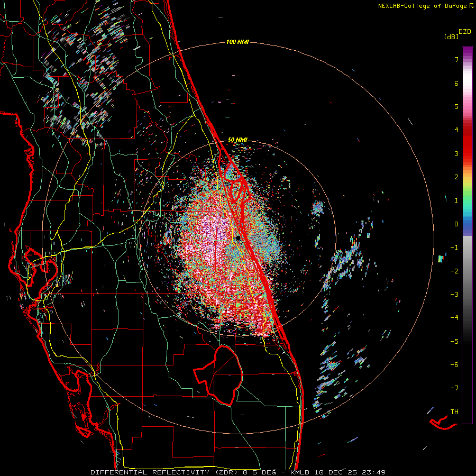Click the -7 dB scale value

[454, 388]
